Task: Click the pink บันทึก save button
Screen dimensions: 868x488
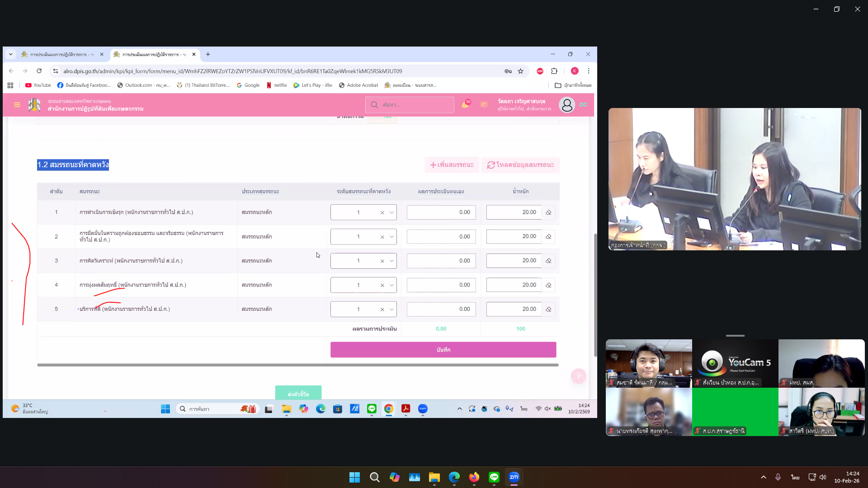Action: tap(443, 350)
